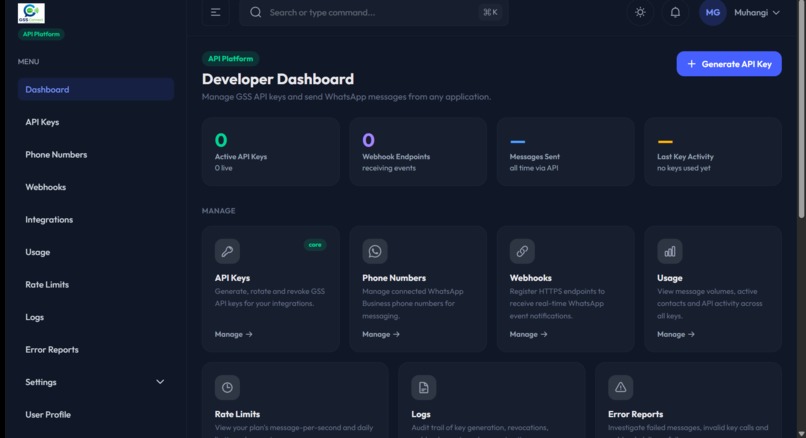Click the Active API Keys stat card
The height and width of the screenshot is (438, 806).
(x=271, y=152)
